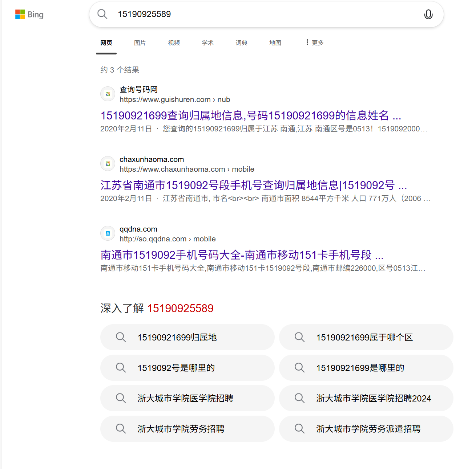This screenshot has height=469, width=476.
Task: Click snippet text 您查询的15190921699归属于江苏
Action: click(x=220, y=129)
